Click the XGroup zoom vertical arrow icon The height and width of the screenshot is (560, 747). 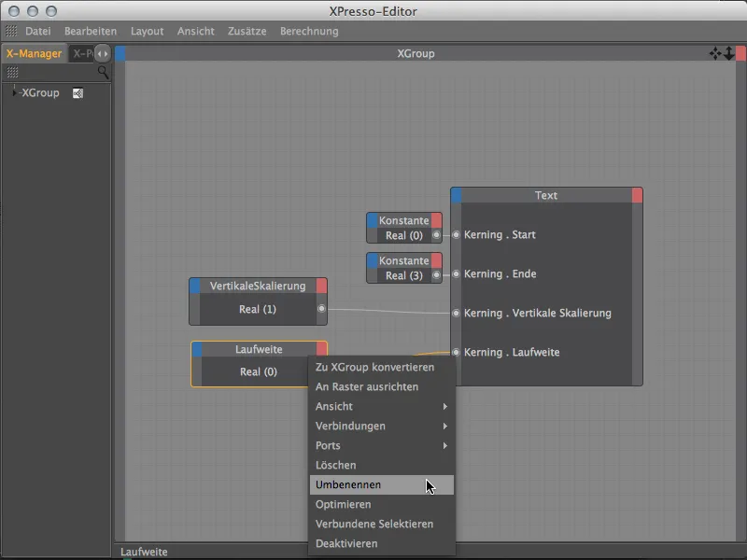(x=729, y=53)
